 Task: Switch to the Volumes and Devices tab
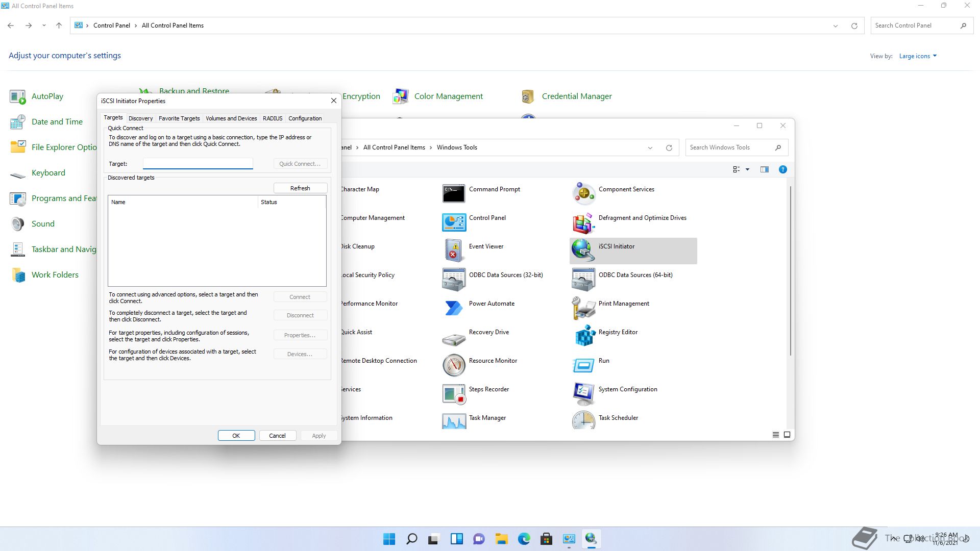(231, 118)
